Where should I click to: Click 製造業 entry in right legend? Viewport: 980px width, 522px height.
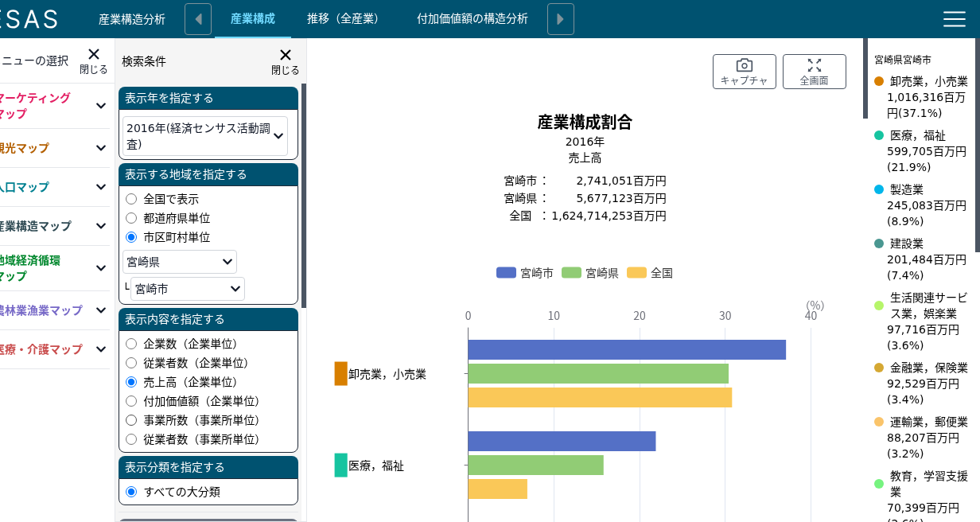[x=921, y=205]
